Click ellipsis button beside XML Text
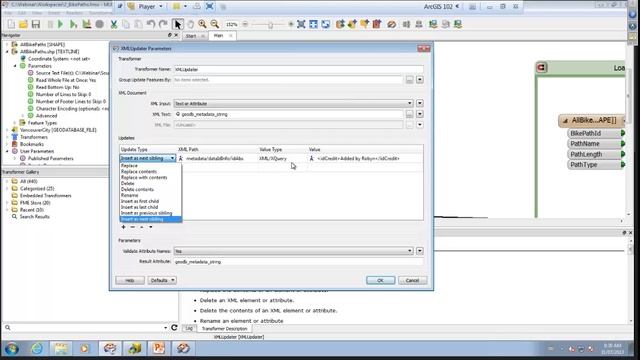Screen dimensions: 640x360 tap(409, 114)
